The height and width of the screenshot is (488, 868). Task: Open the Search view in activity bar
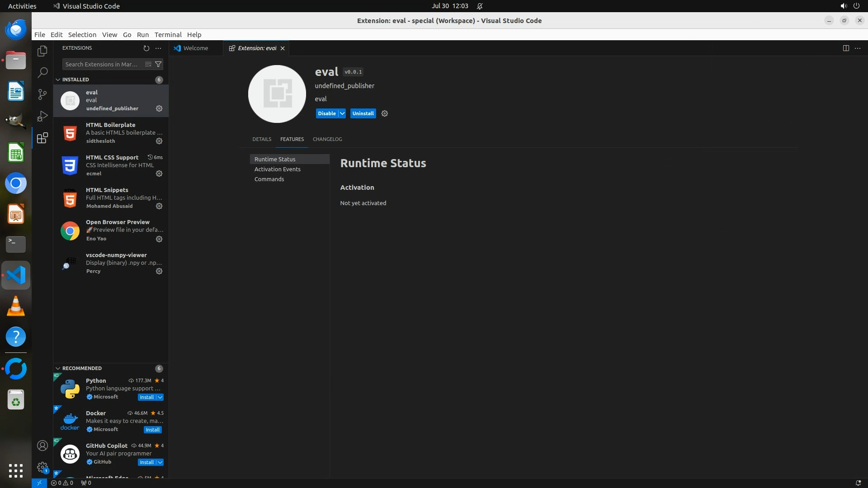pyautogui.click(x=42, y=72)
